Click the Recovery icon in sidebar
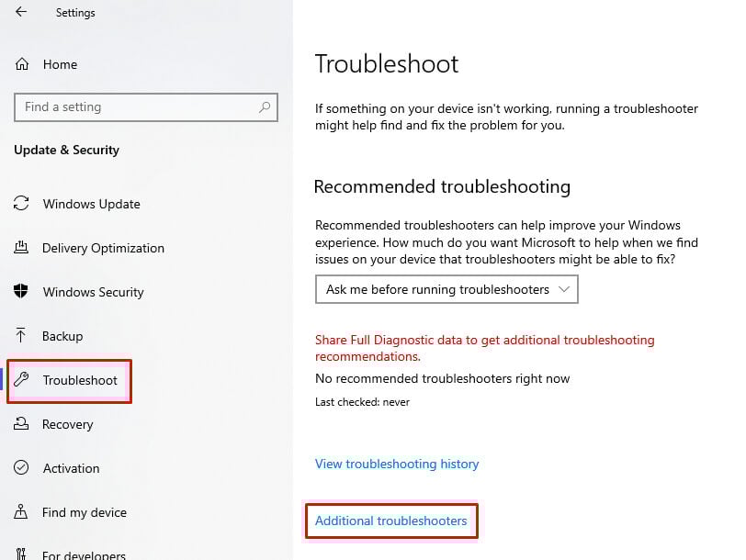This screenshot has height=560, width=746. (22, 424)
